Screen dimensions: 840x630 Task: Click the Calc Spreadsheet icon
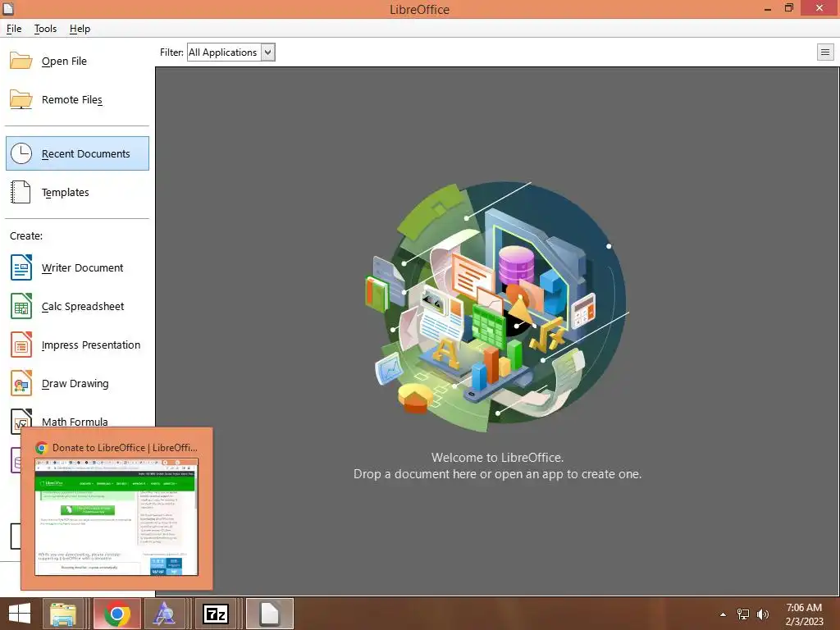21,307
